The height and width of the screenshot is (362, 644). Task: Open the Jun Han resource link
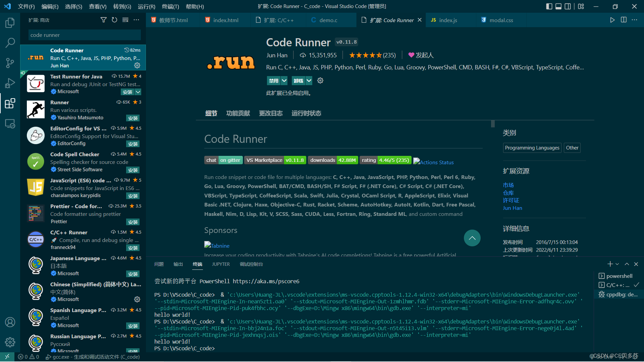[512, 208]
